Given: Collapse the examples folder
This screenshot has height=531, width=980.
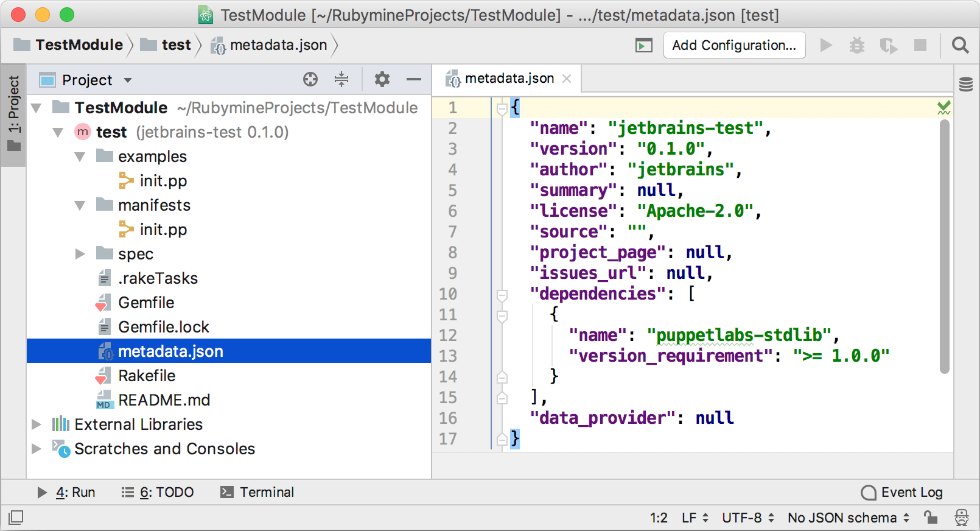Looking at the screenshot, I should tap(80, 157).
